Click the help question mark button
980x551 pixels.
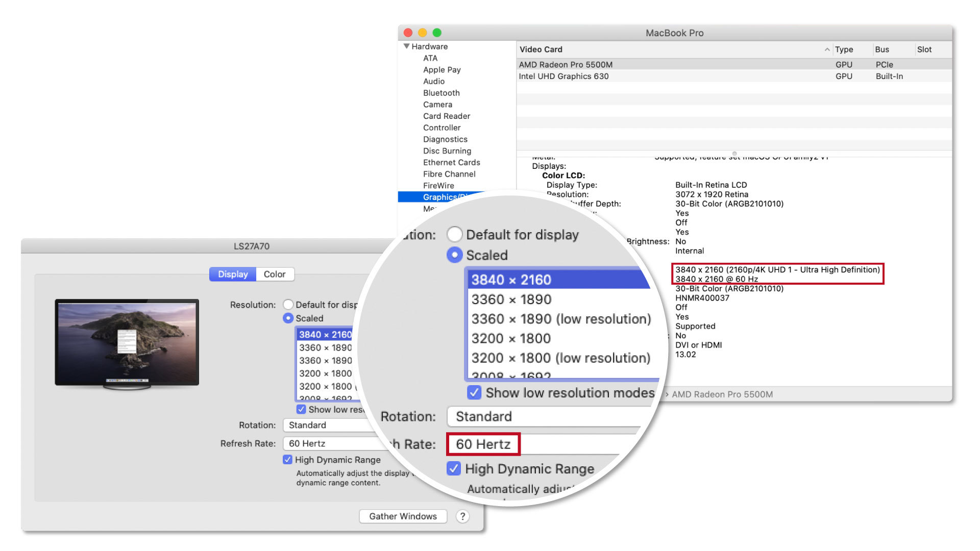462,516
